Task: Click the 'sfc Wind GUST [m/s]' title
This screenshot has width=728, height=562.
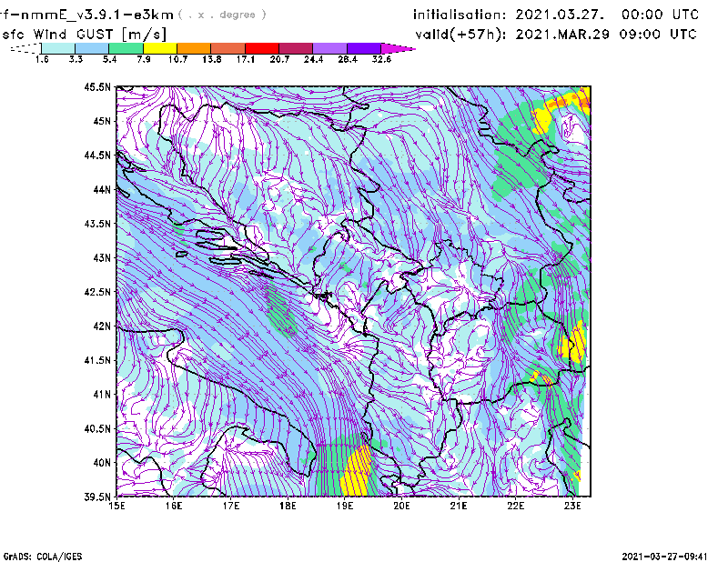Action: (84, 35)
